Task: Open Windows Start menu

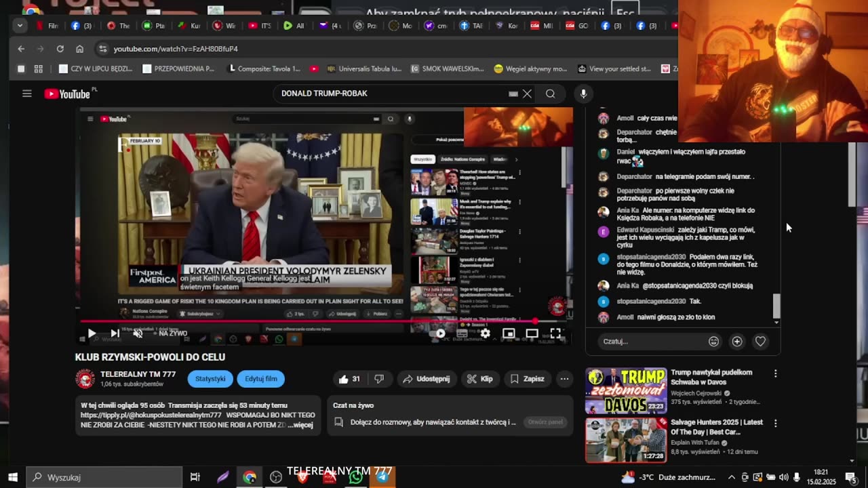Action: (13, 477)
